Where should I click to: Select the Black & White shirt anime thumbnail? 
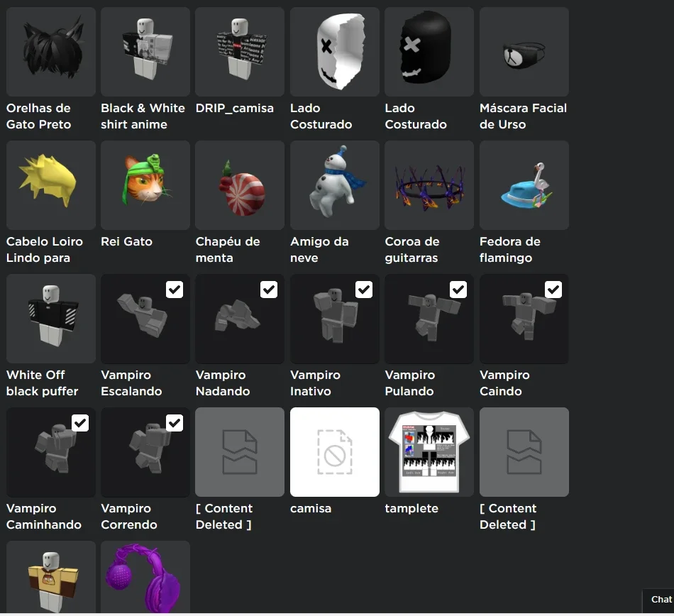tap(145, 52)
